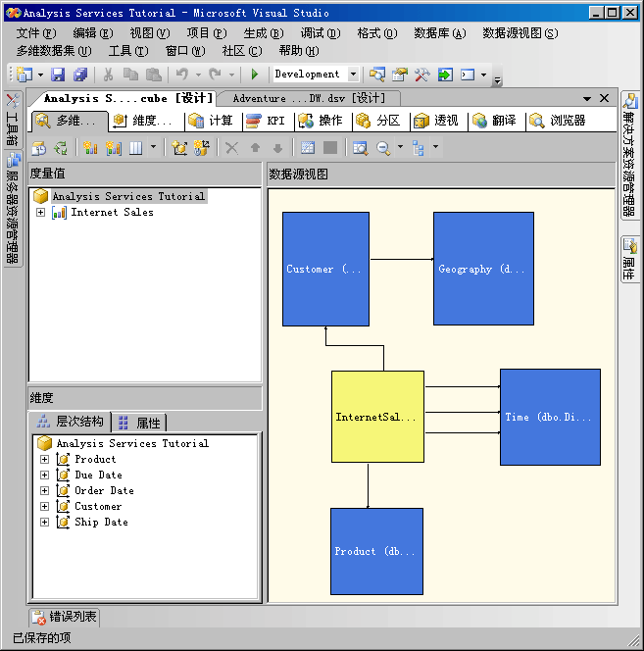The image size is (644, 651).
Task: Select the 层次结构 tab in dimensions pane
Action: [x=70, y=422]
